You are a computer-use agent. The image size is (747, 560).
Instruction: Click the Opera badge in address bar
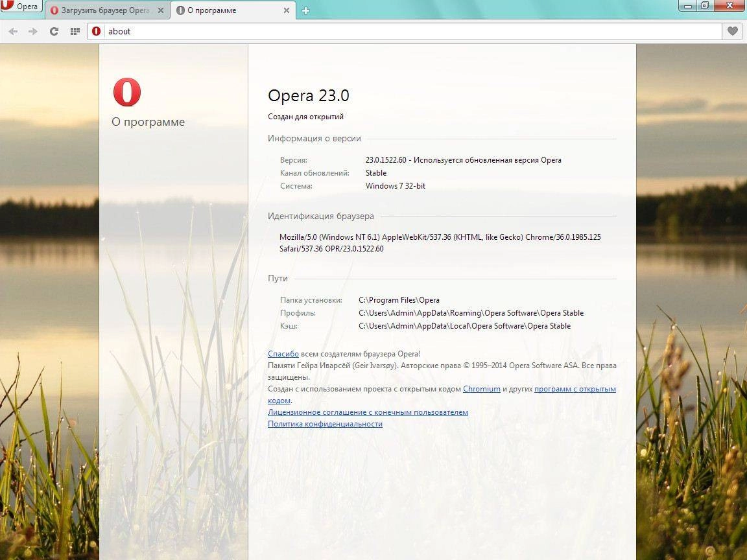[96, 31]
